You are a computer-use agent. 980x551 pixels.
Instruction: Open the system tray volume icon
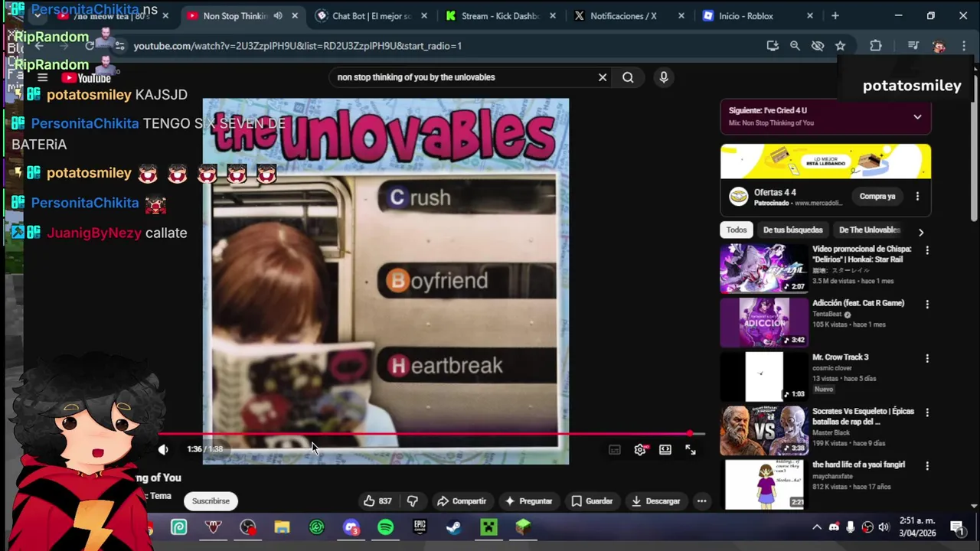click(x=884, y=527)
